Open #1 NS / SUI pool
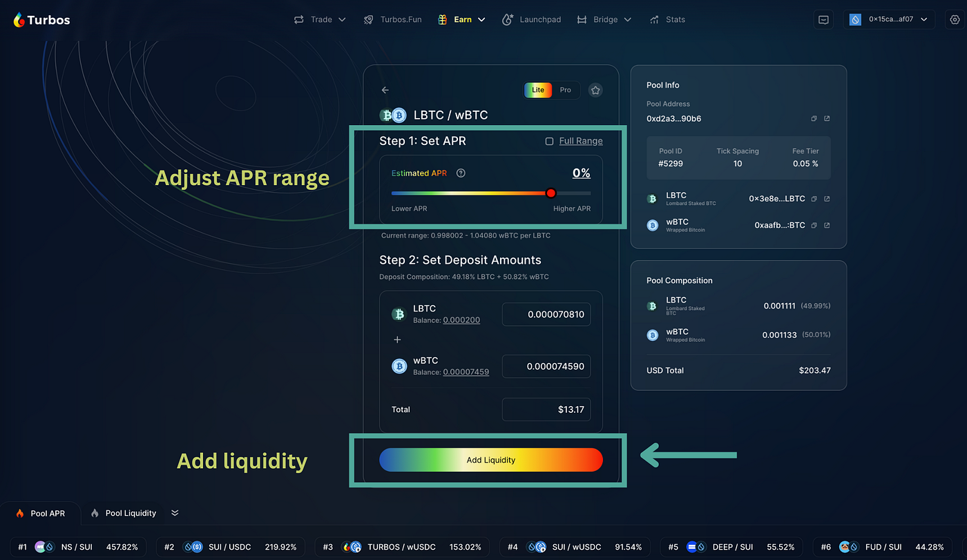Viewport: 967px width, 560px height. coord(78,547)
